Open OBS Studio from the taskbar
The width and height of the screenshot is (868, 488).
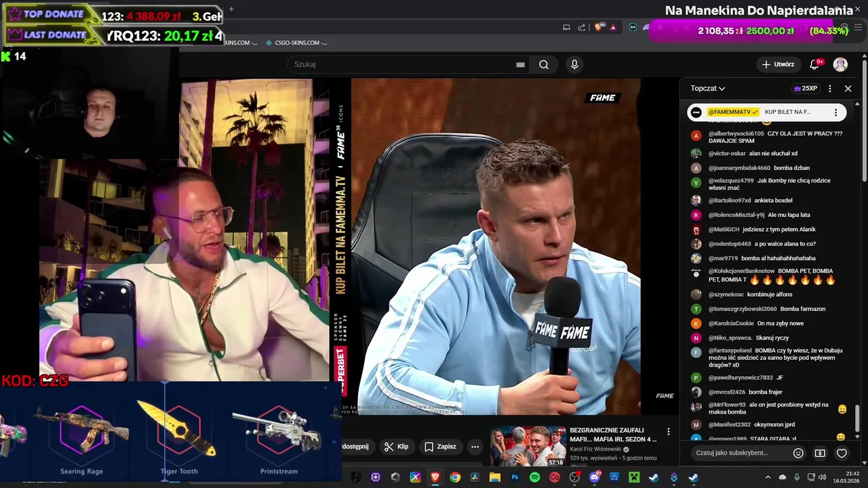click(x=574, y=477)
